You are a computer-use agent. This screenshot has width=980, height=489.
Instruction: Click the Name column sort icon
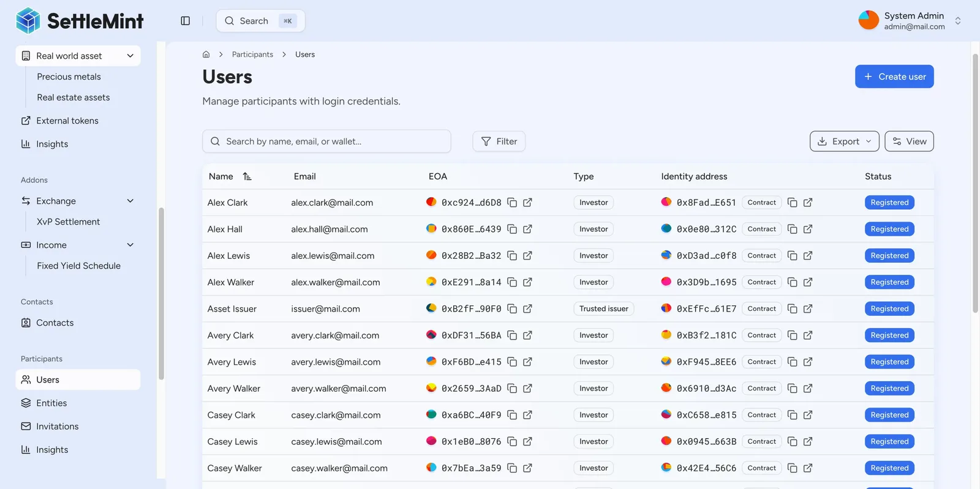tap(247, 176)
